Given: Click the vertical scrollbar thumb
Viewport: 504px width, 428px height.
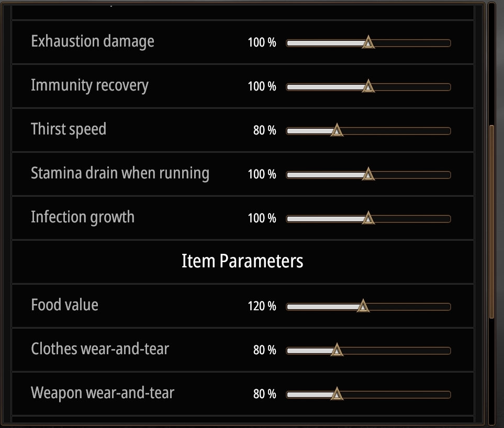Looking at the screenshot, I should tap(491, 222).
